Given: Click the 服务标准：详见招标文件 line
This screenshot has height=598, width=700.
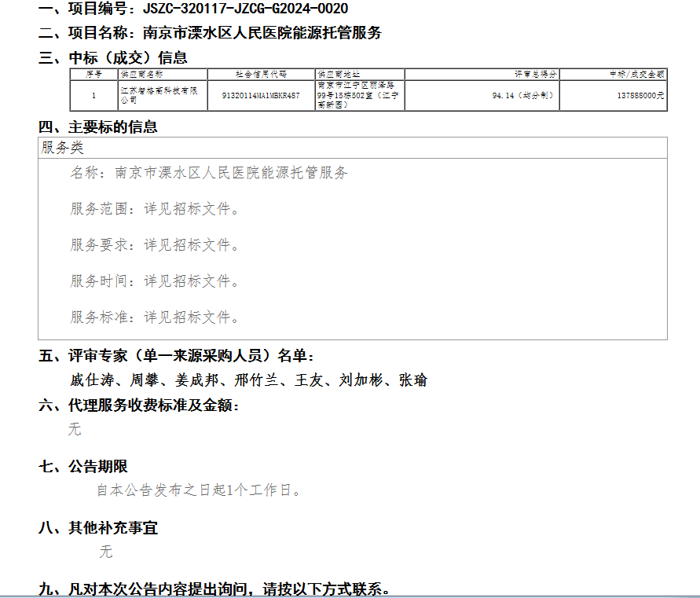Looking at the screenshot, I should [155, 317].
